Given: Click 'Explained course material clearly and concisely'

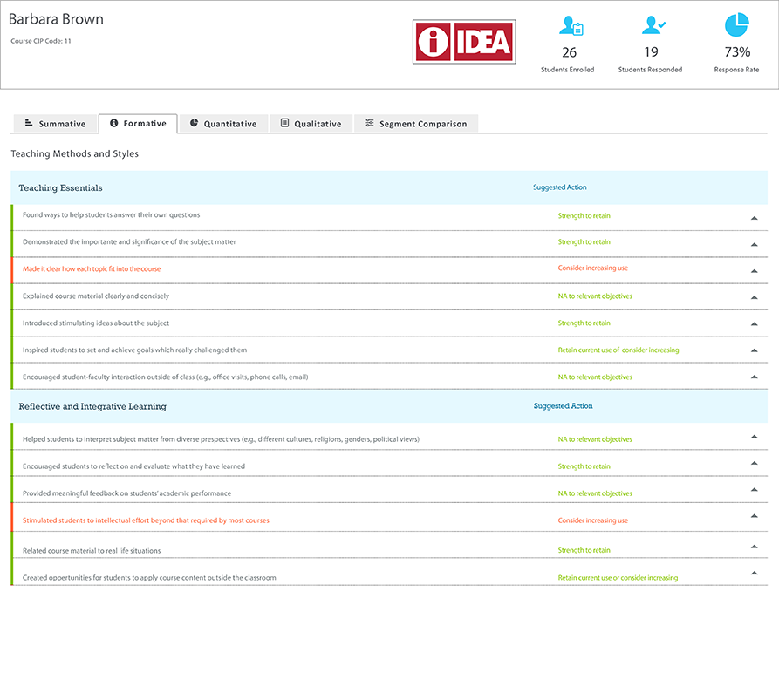Looking at the screenshot, I should point(96,296).
